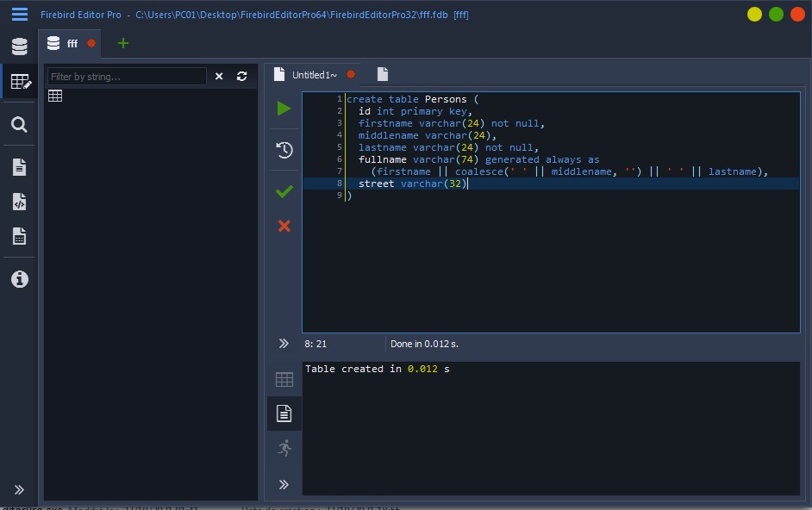Open the report sheet sidebar icon

[x=19, y=236]
